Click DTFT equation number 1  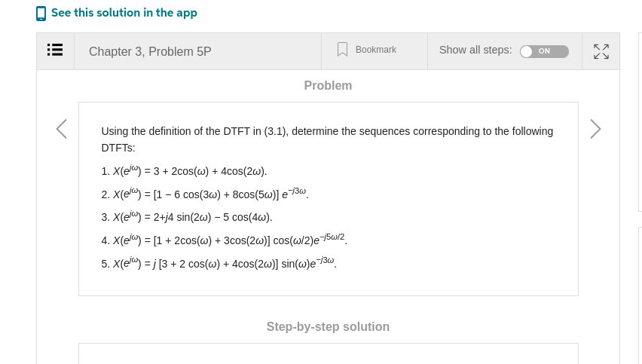click(x=184, y=171)
